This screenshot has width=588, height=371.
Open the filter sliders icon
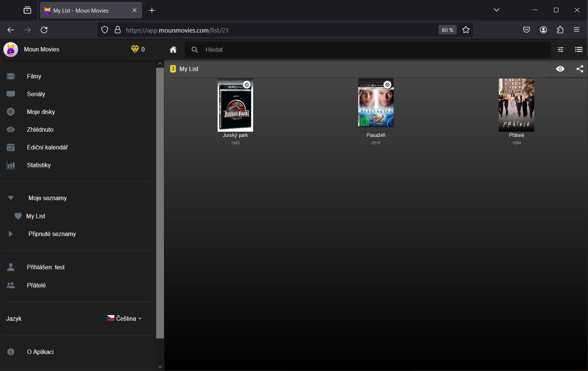[x=560, y=50]
